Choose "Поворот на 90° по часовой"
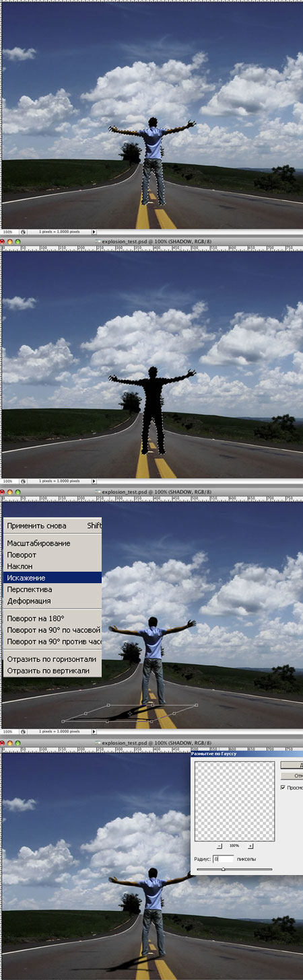 (51, 630)
